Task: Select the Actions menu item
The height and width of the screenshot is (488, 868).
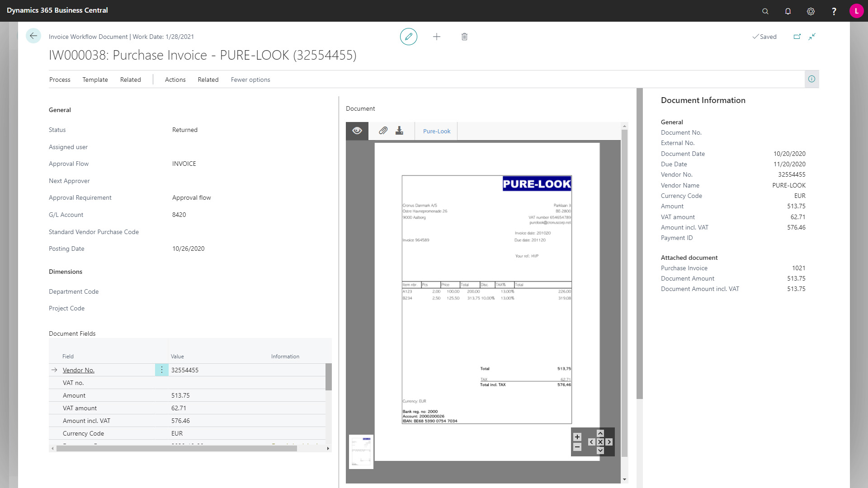Action: (175, 79)
